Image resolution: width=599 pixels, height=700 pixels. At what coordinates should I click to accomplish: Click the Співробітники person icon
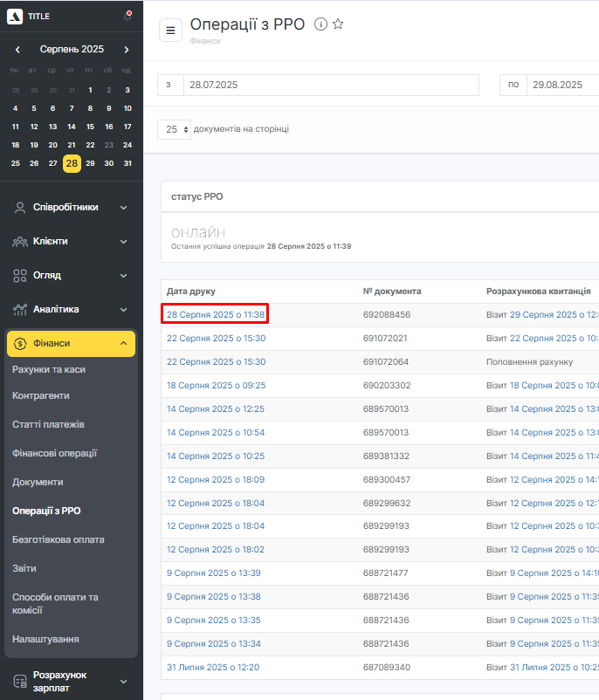[19, 208]
